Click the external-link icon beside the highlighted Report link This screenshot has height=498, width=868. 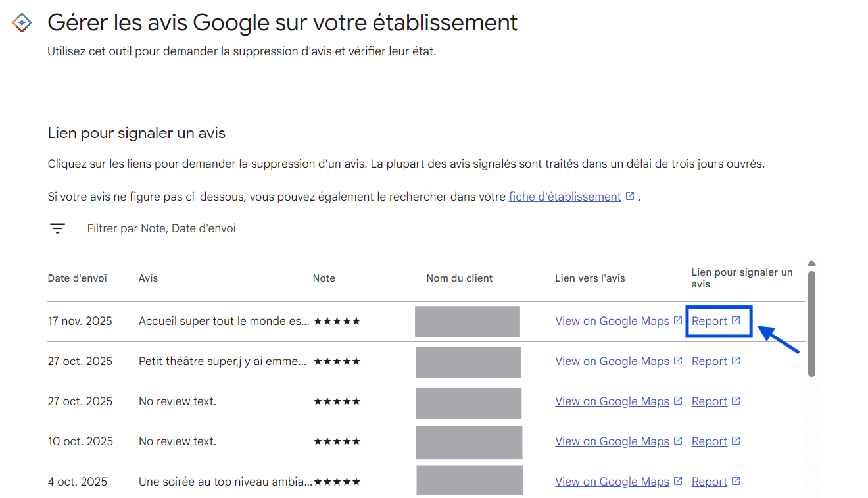point(736,320)
